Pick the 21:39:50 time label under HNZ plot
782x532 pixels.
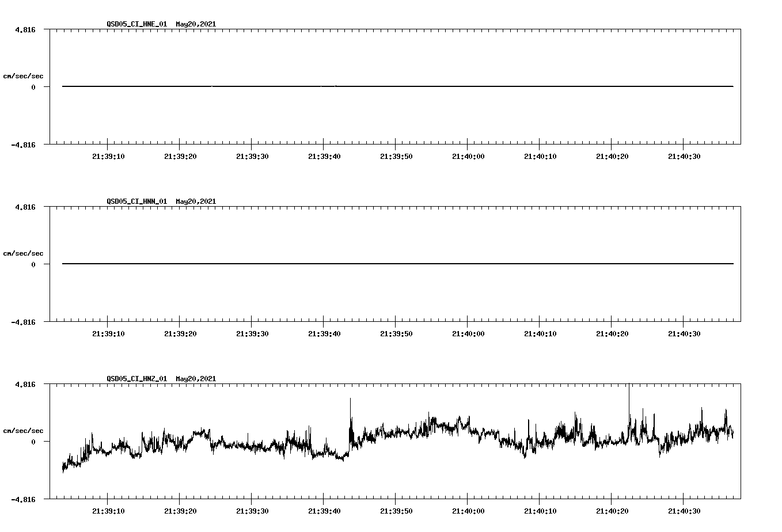(396, 511)
